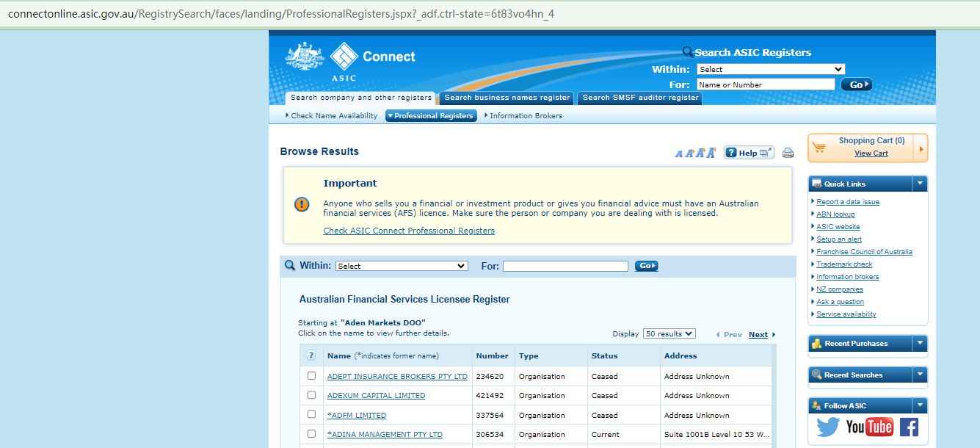Image resolution: width=980 pixels, height=448 pixels.
Task: Select Search SMSF auditor register tab
Action: pyautogui.click(x=640, y=98)
